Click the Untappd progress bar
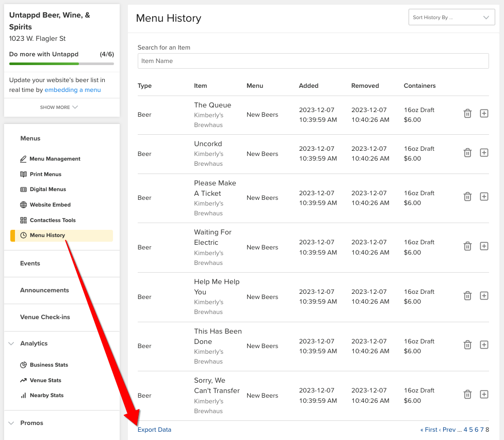The height and width of the screenshot is (440, 504). 61,64
